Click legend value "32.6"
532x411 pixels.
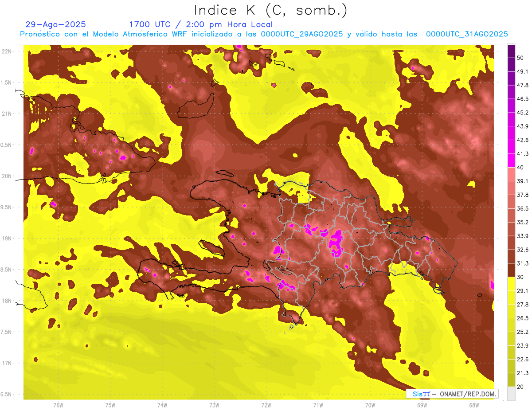coord(523,250)
